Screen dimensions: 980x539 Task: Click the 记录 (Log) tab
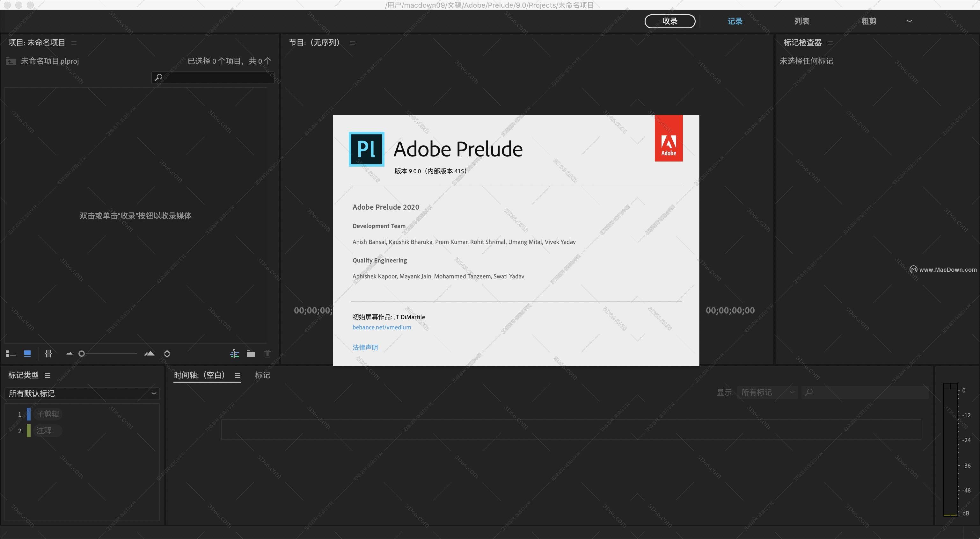tap(735, 21)
